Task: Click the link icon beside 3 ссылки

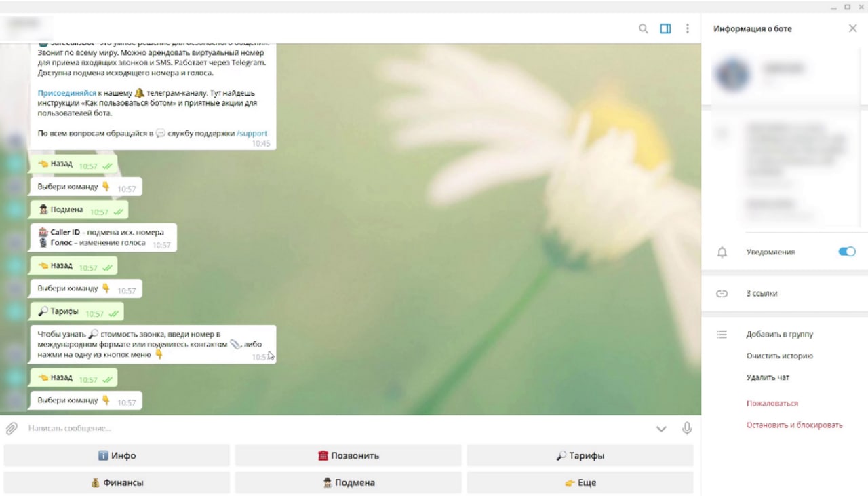Action: click(x=722, y=294)
